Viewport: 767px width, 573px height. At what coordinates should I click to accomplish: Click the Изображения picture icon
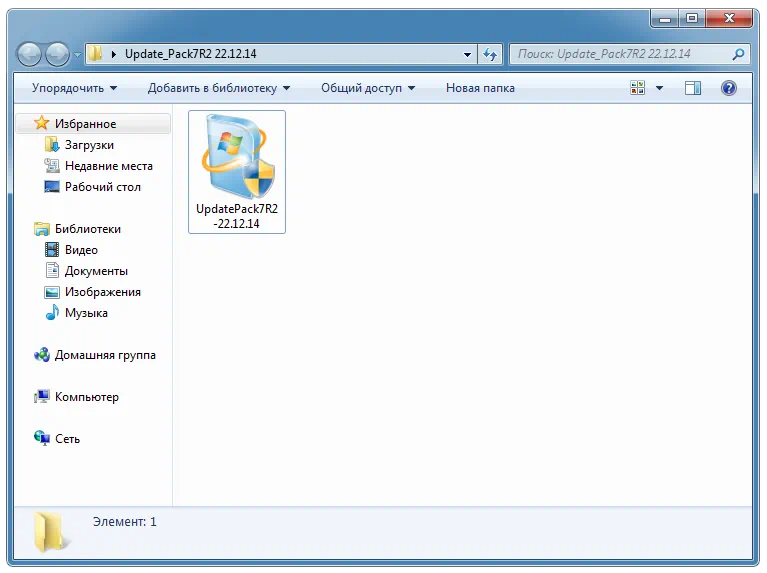(x=52, y=292)
